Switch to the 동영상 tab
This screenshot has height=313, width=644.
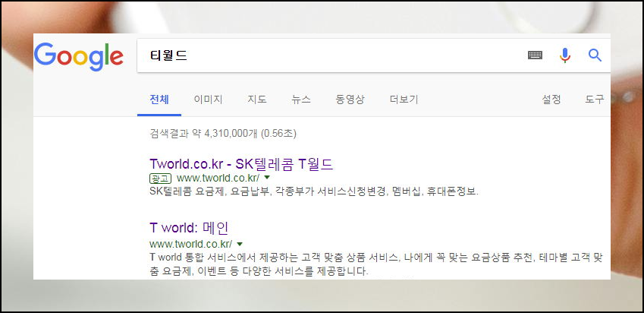[x=350, y=99]
